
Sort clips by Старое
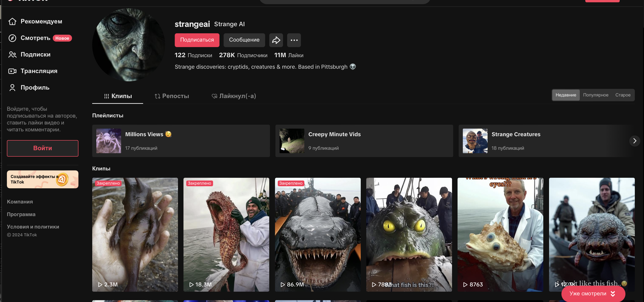tap(623, 95)
